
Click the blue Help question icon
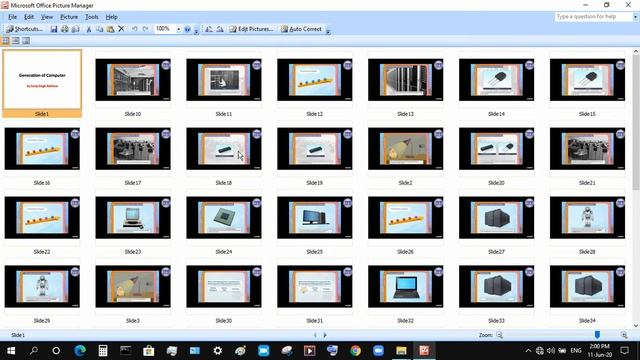tap(187, 29)
